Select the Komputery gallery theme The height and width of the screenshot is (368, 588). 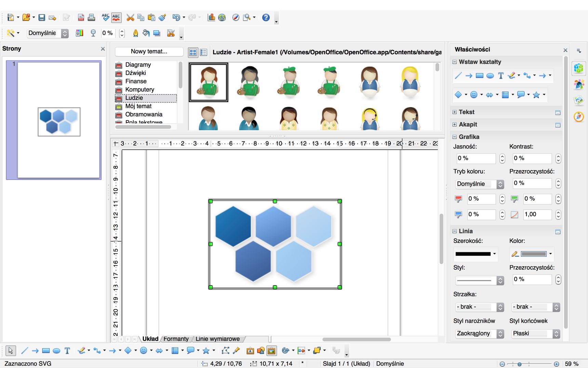coord(139,90)
